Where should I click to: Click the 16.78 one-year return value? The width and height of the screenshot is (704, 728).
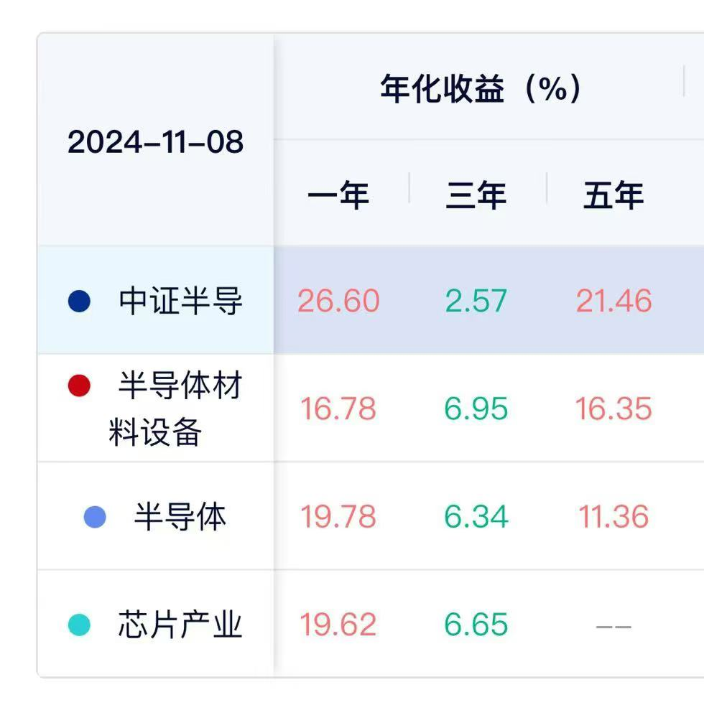click(x=338, y=409)
